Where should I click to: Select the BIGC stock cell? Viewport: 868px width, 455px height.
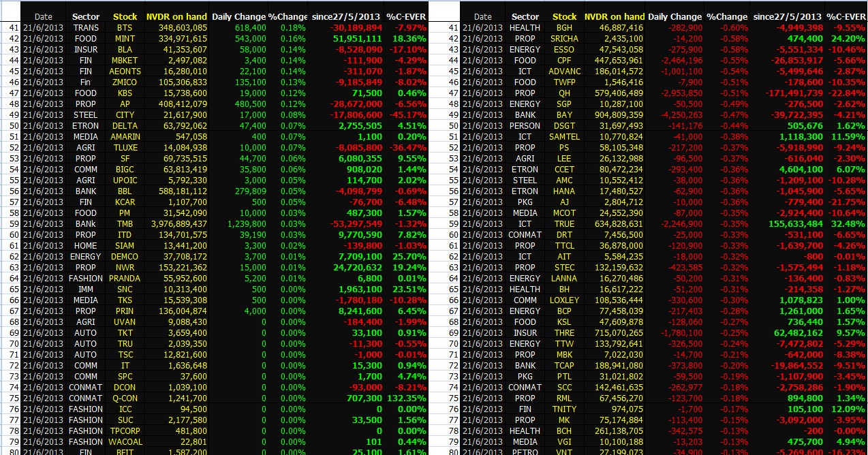[125, 170]
